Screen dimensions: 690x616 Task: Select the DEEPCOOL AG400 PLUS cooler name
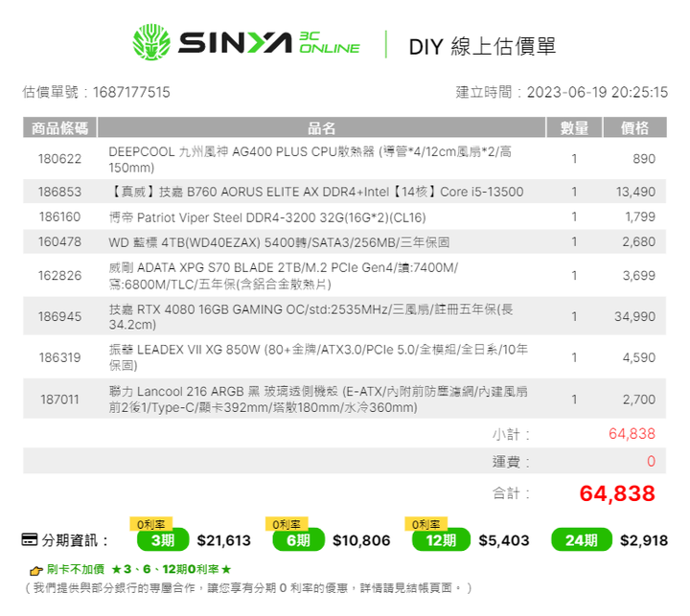tap(310, 159)
